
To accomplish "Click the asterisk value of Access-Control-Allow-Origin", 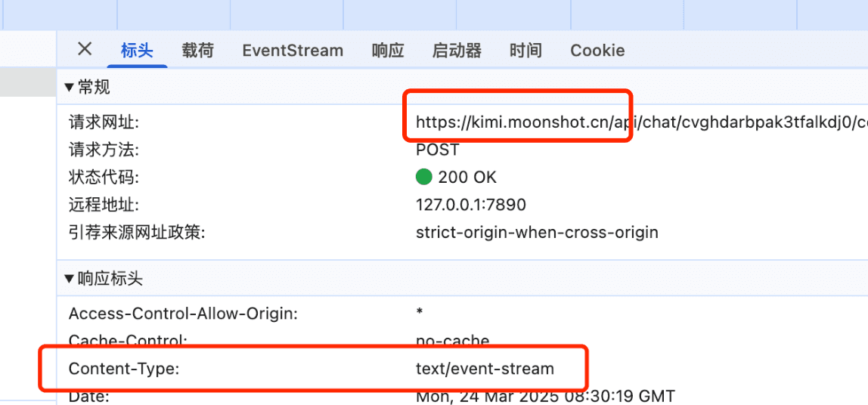I will [420, 312].
